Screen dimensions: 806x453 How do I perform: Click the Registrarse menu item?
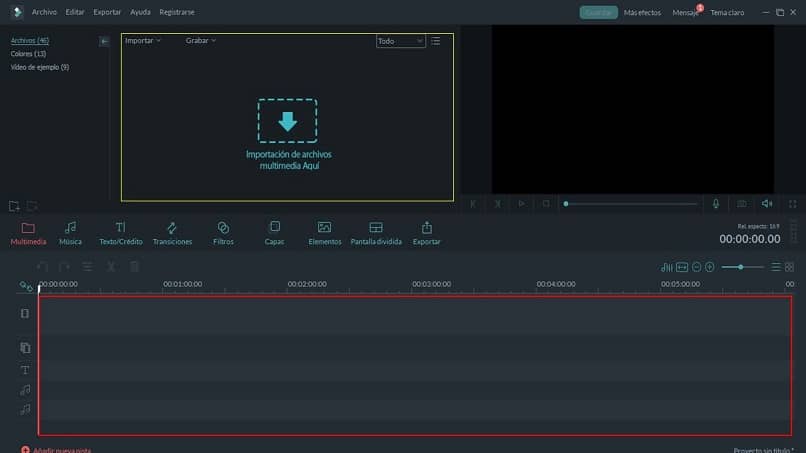(177, 12)
